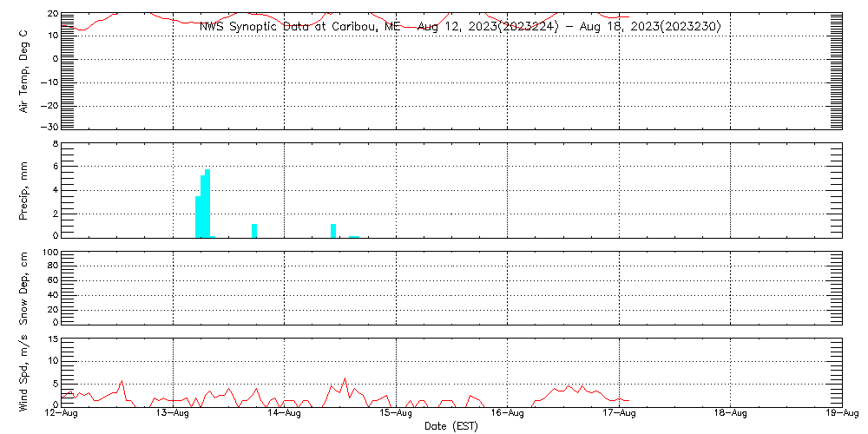The width and height of the screenshot is (868, 434).
Task: Click the "Air Temp, Deg C" axis label
Action: [24, 70]
